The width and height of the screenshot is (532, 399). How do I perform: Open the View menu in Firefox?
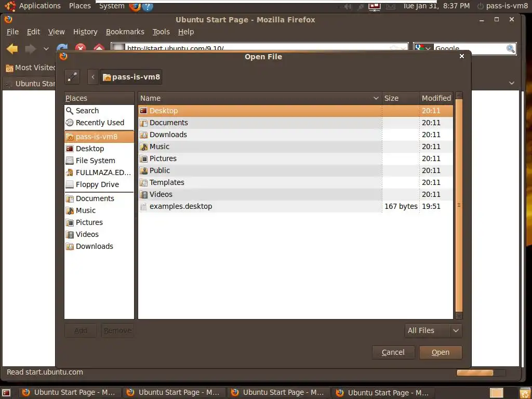(x=56, y=32)
